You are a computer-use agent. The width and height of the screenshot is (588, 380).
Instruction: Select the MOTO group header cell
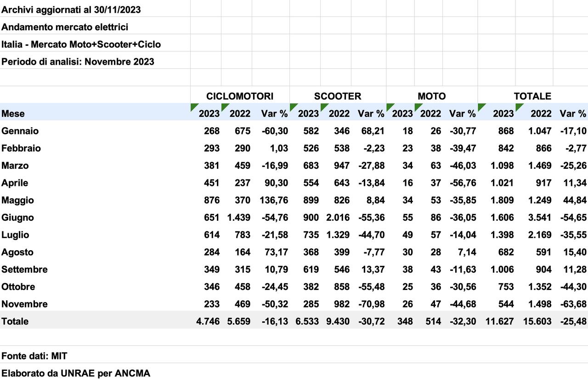(431, 96)
